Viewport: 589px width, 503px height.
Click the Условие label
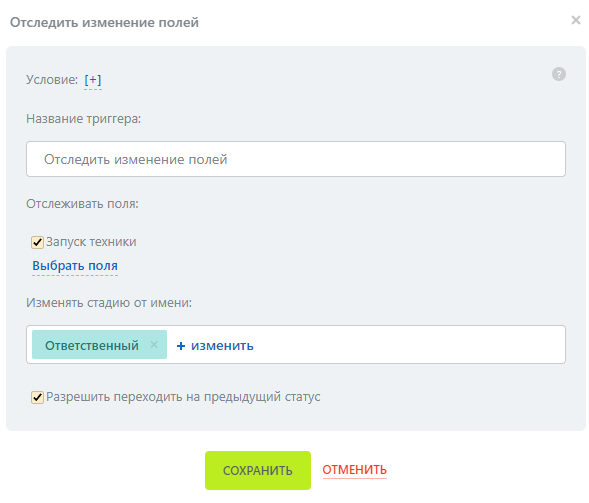pos(52,80)
